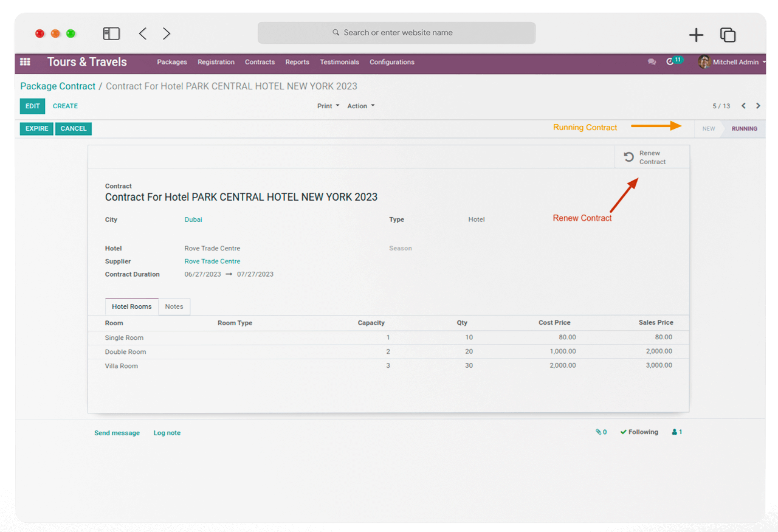Open the Contracts menu
The height and width of the screenshot is (532, 778).
260,62
